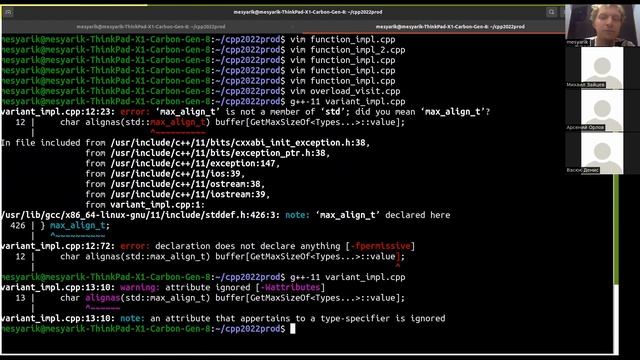Select mesyarik's webcam thumbnail
The width and height of the screenshot is (640, 360).
602,25
